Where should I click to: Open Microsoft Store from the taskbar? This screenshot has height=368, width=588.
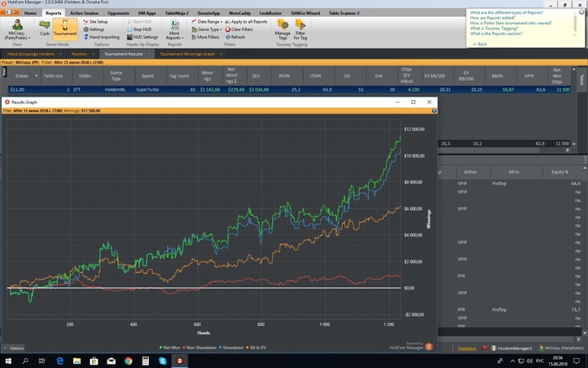pyautogui.click(x=94, y=361)
